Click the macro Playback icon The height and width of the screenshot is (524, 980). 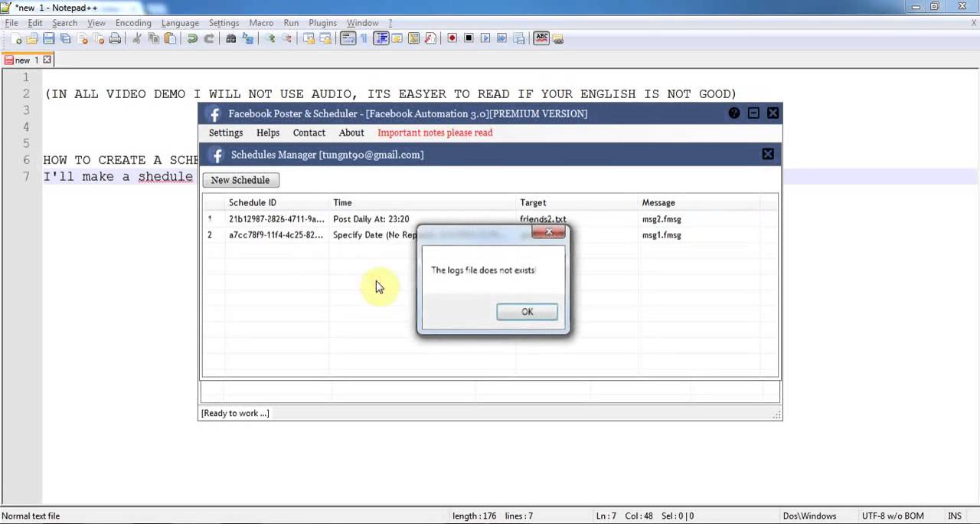point(485,38)
